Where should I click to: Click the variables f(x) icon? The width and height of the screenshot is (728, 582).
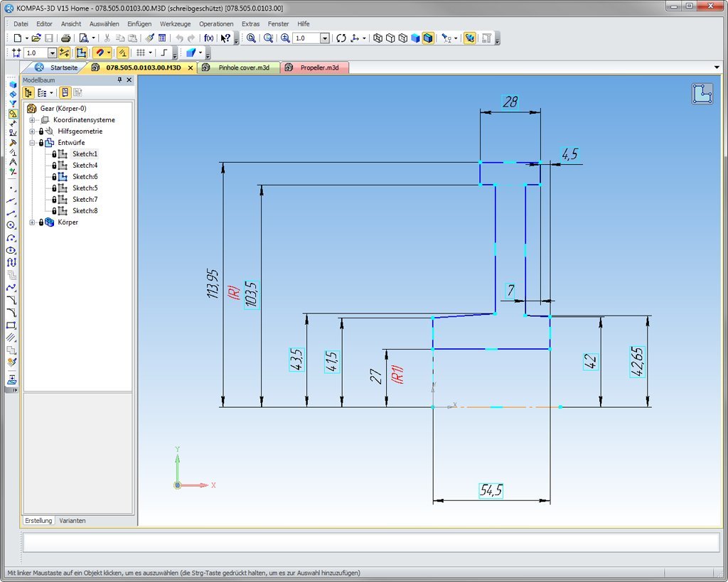tap(209, 38)
